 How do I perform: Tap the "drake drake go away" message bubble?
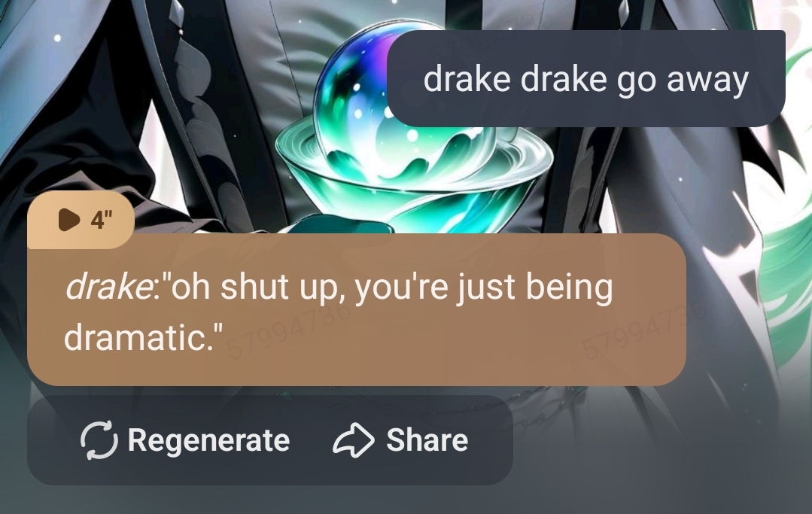coord(586,78)
